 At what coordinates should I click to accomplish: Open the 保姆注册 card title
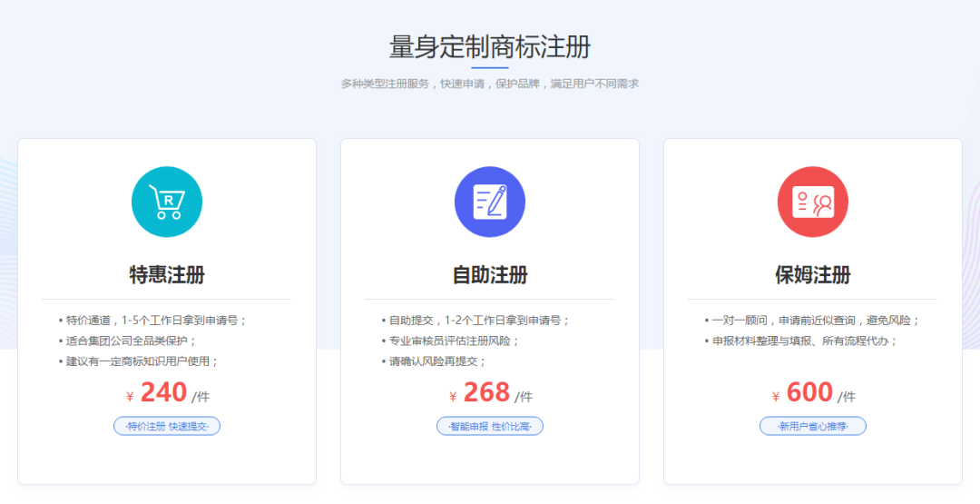pyautogui.click(x=813, y=275)
